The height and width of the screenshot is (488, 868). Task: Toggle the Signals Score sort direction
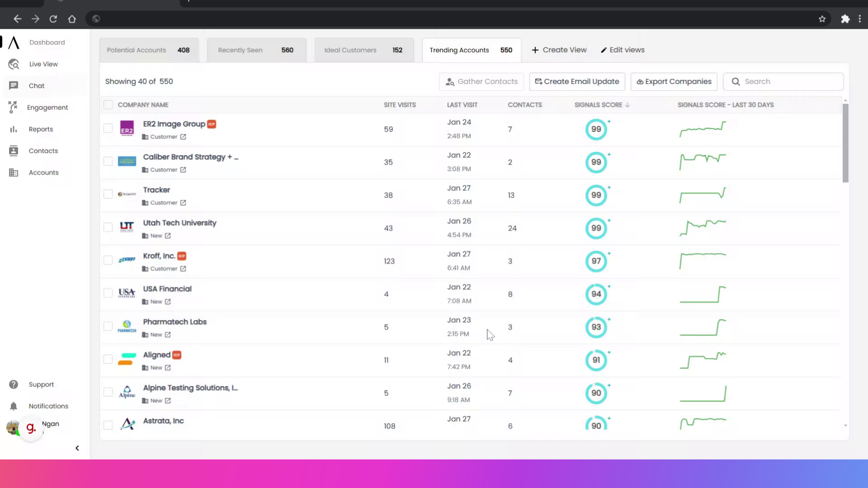point(627,104)
